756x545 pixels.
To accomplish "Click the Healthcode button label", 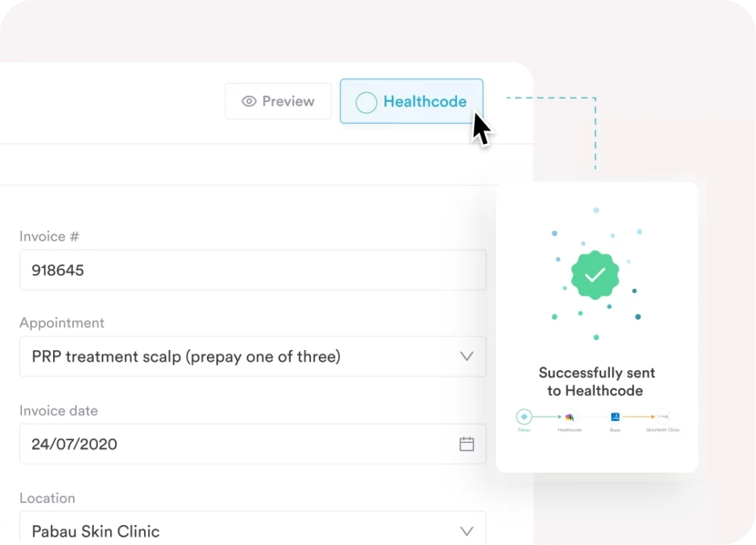I will coord(425,101).
